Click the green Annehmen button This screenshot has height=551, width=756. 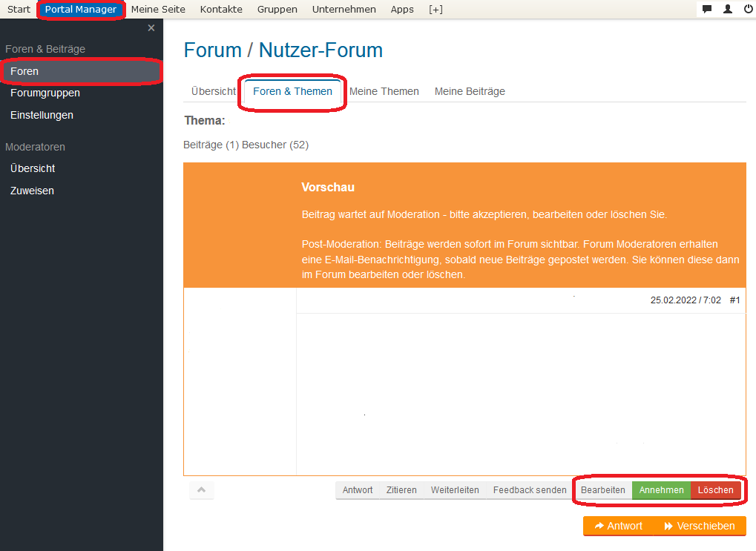661,490
